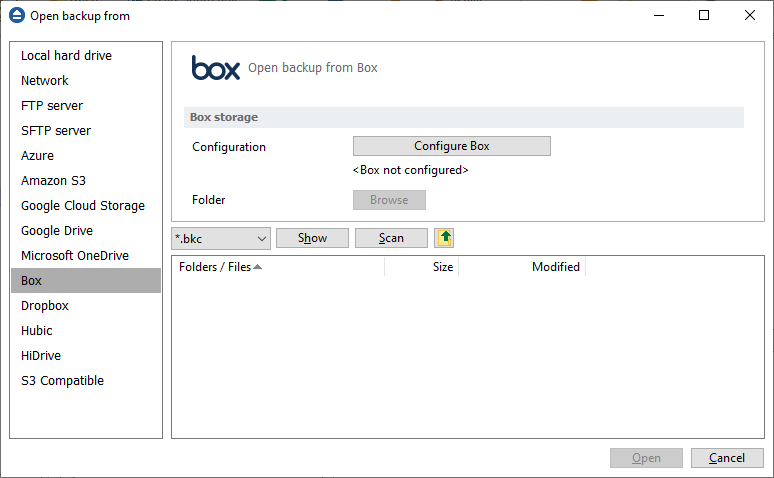Close the Open backup from window
The height and width of the screenshot is (478, 774).
tap(749, 15)
